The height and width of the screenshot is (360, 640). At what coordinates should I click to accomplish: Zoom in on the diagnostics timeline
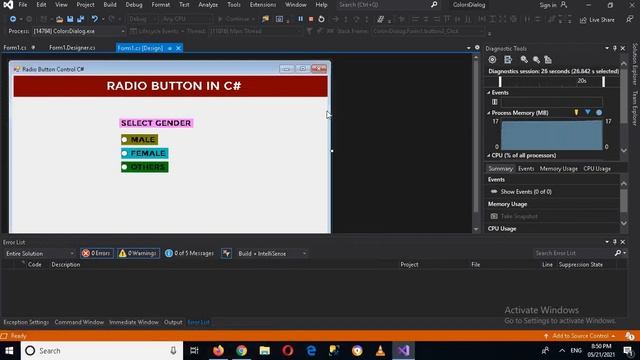pyautogui.click(x=524, y=60)
